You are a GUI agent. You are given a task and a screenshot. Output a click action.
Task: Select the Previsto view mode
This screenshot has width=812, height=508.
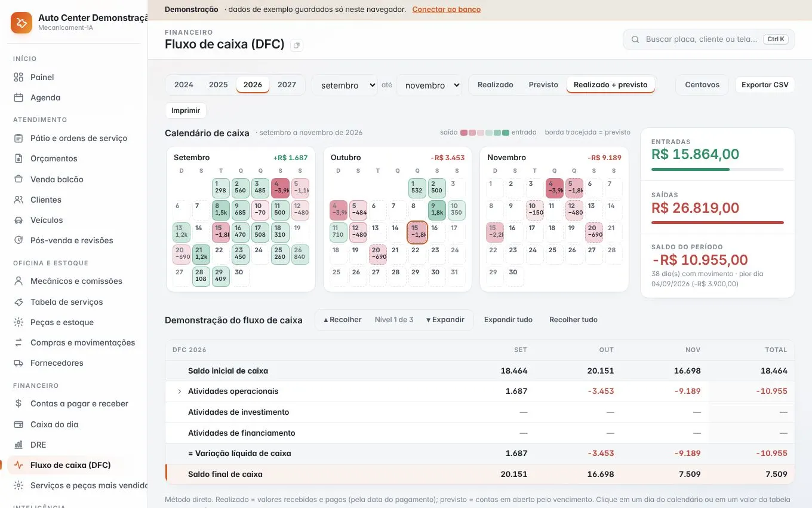[x=543, y=85]
